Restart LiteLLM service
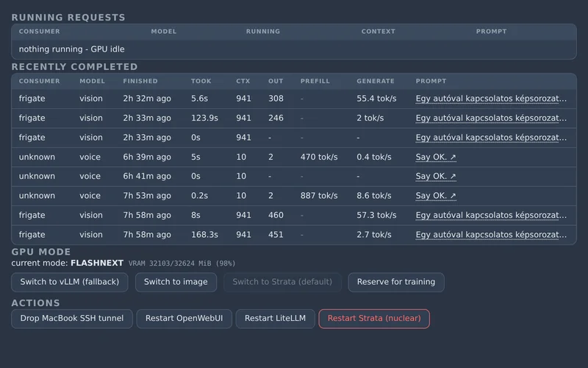 point(275,319)
